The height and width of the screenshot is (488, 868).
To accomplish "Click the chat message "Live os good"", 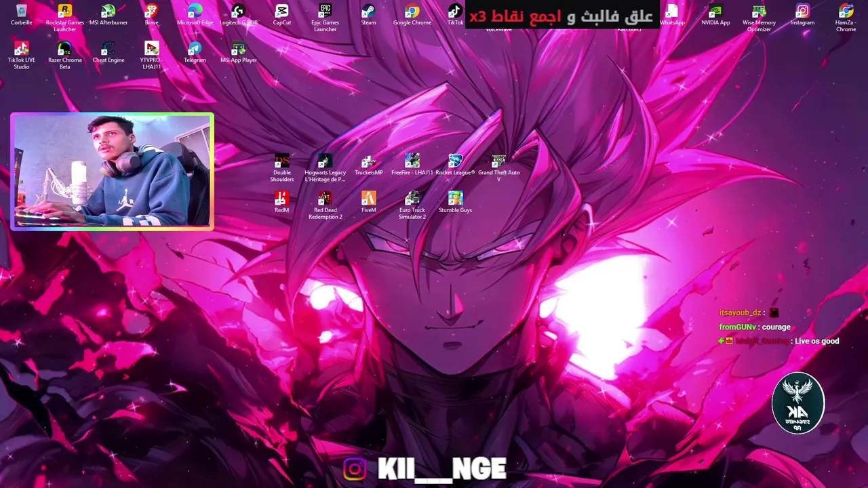I will point(817,341).
